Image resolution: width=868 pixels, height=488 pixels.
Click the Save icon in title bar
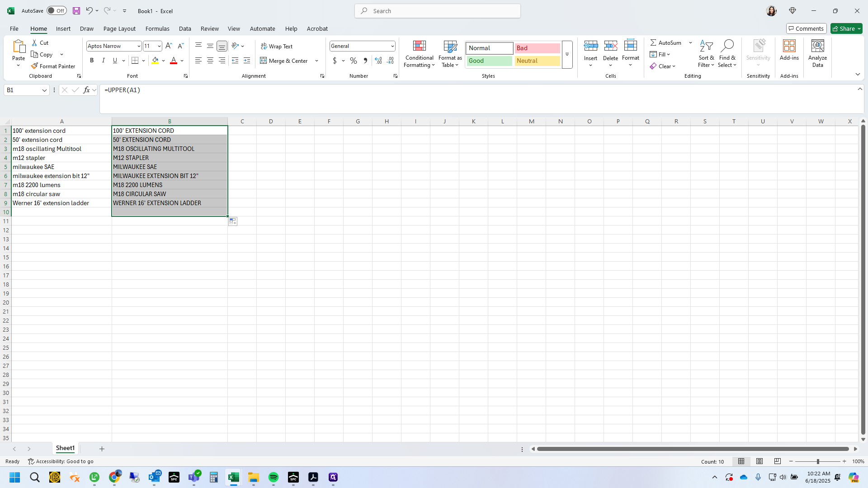pos(76,11)
